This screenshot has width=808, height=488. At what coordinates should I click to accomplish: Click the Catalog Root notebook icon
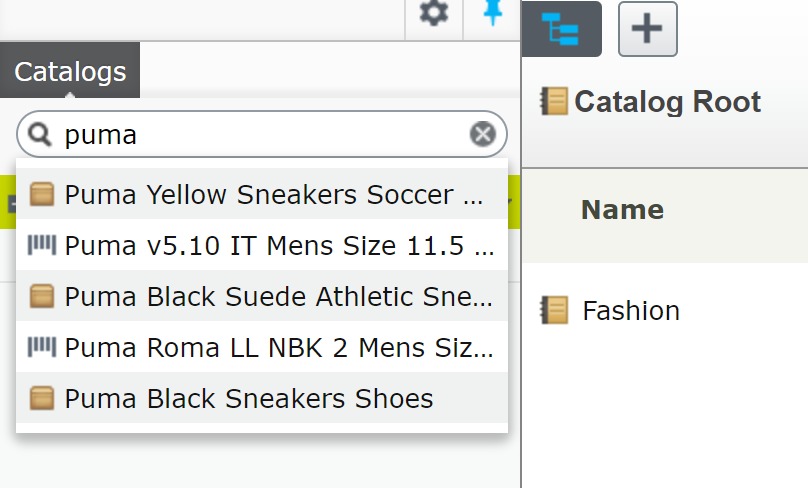(x=553, y=101)
